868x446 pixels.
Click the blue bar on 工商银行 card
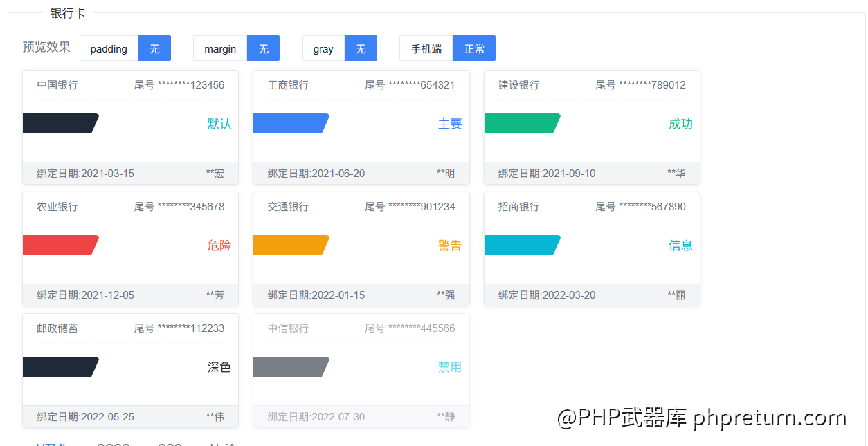[x=289, y=124]
